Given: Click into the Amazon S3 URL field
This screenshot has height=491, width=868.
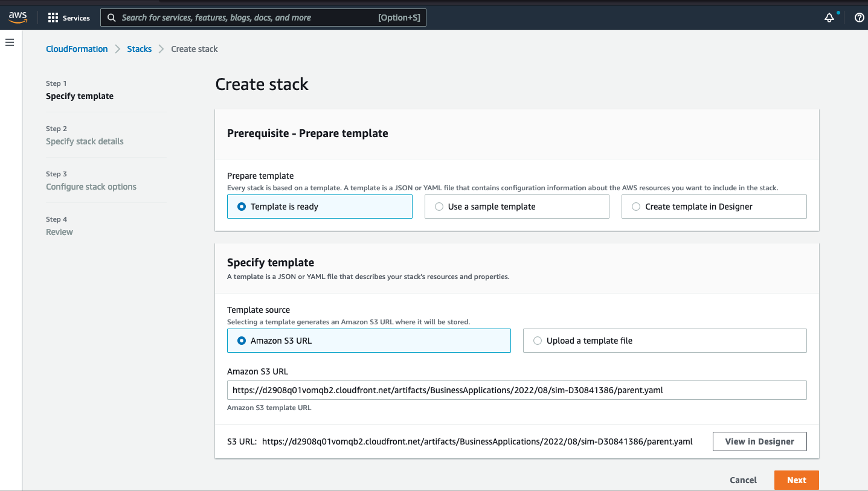Looking at the screenshot, I should pos(516,390).
